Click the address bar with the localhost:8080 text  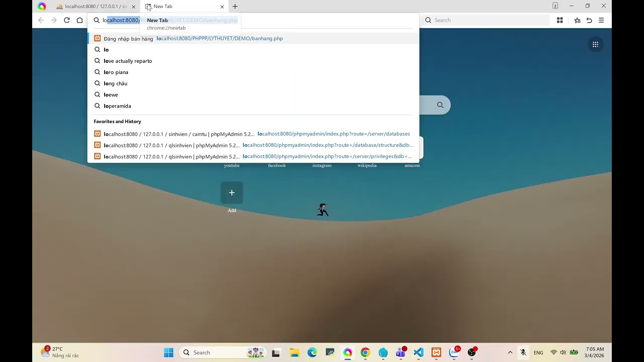click(253, 20)
